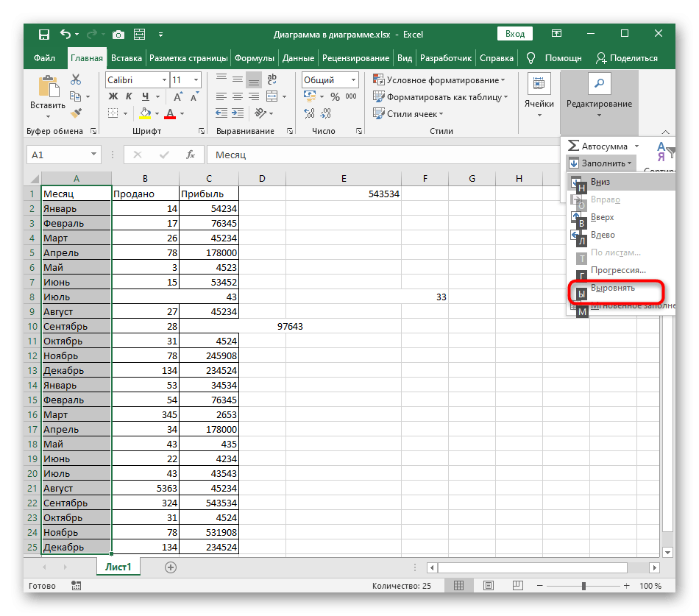Click the zoom slider handle
The width and height of the screenshot is (699, 616).
[583, 586]
